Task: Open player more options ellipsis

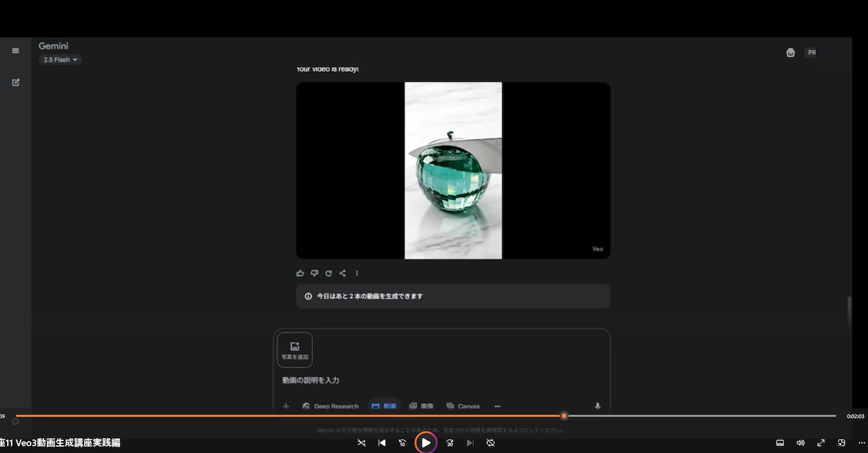Action: (862, 443)
